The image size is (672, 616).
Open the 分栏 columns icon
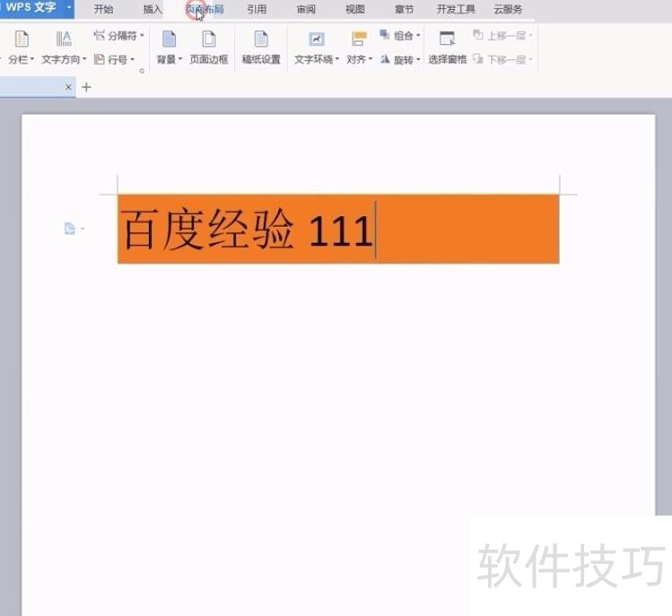(22, 39)
